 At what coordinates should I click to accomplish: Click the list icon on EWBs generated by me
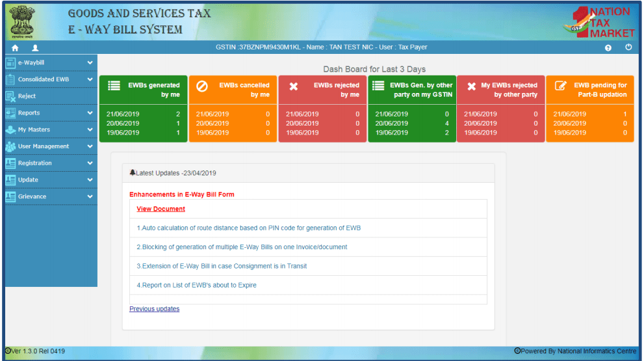tap(114, 85)
